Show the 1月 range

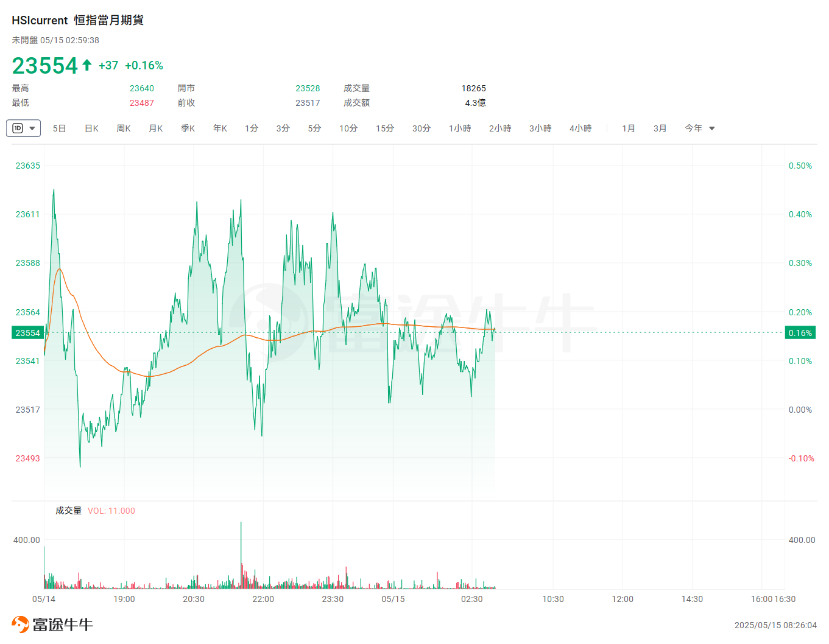click(629, 128)
